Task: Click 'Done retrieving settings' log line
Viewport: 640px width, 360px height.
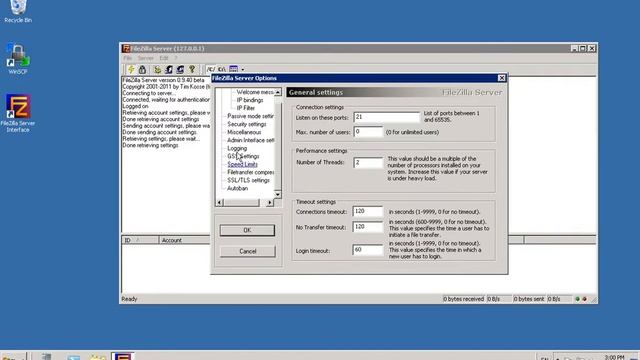Action: (x=150, y=145)
